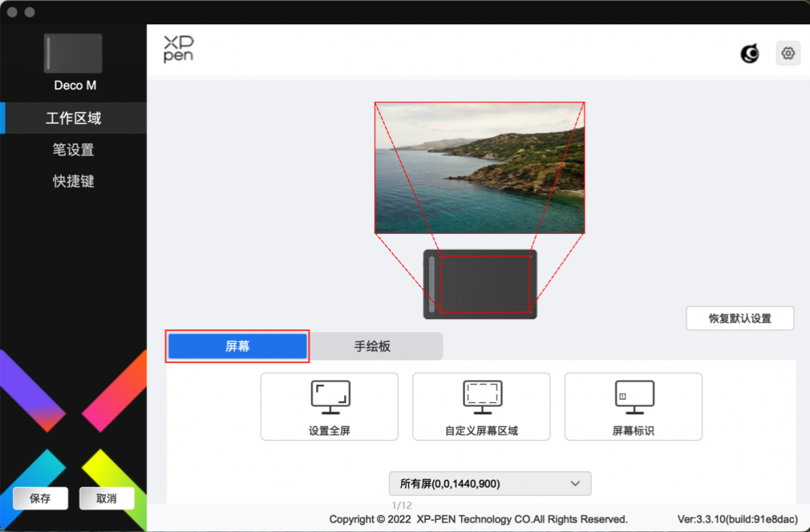Viewport: 810px width, 532px height.
Task: Open the 工作区域 sidebar section
Action: coord(73,118)
